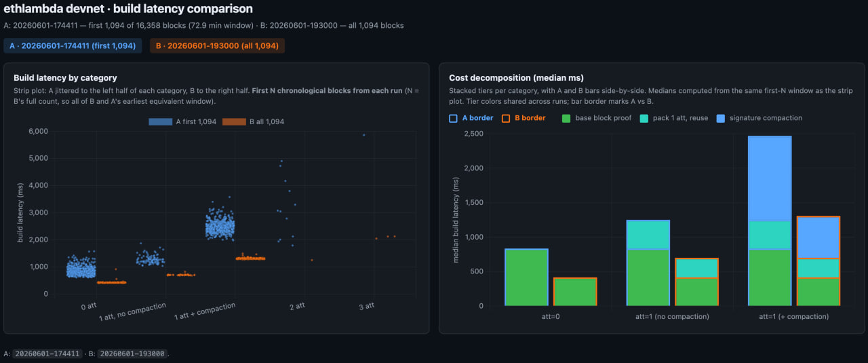Toggle 'pack 1 att, reuse' legend entry
The image size is (868, 363).
click(673, 118)
